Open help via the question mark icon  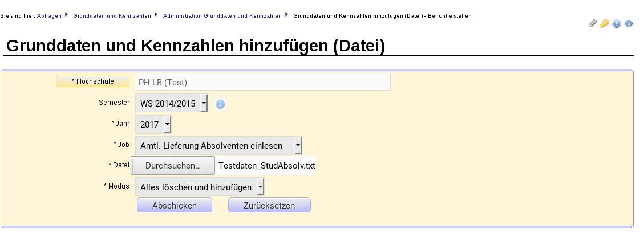[617, 24]
